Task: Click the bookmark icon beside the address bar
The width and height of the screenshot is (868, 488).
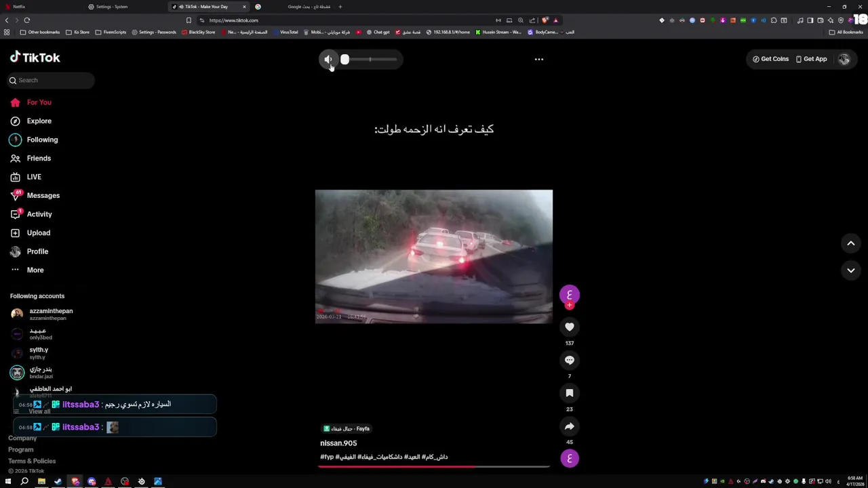Action: (189, 20)
